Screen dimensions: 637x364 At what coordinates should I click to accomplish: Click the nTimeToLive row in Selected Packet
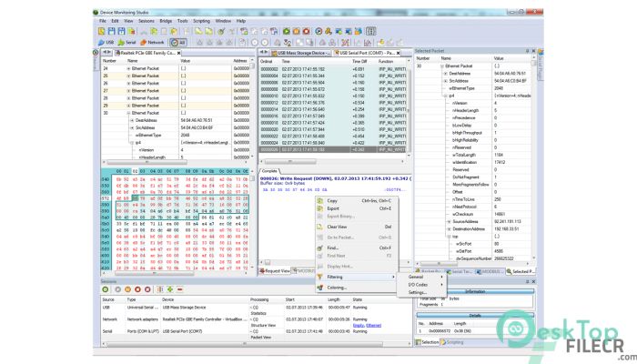[473, 199]
